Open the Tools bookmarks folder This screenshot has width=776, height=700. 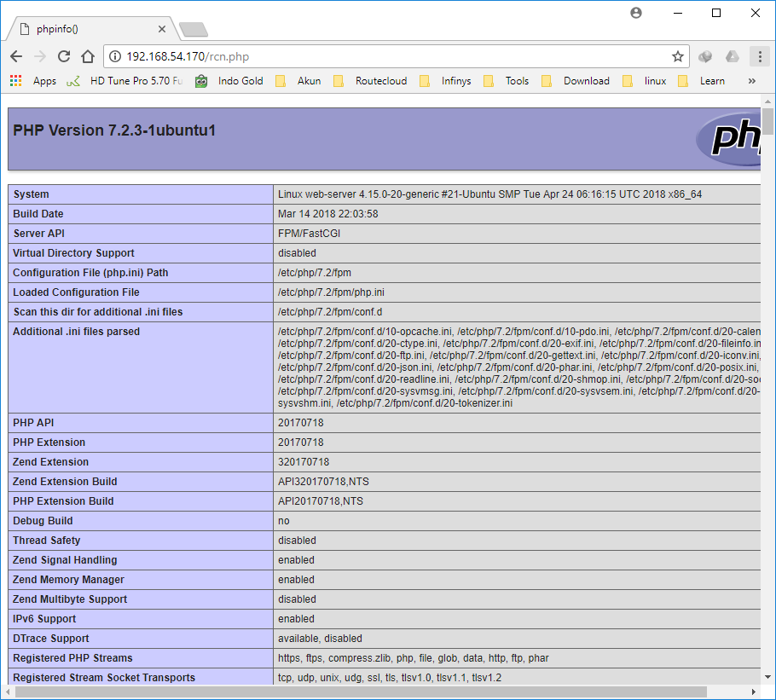coord(507,81)
